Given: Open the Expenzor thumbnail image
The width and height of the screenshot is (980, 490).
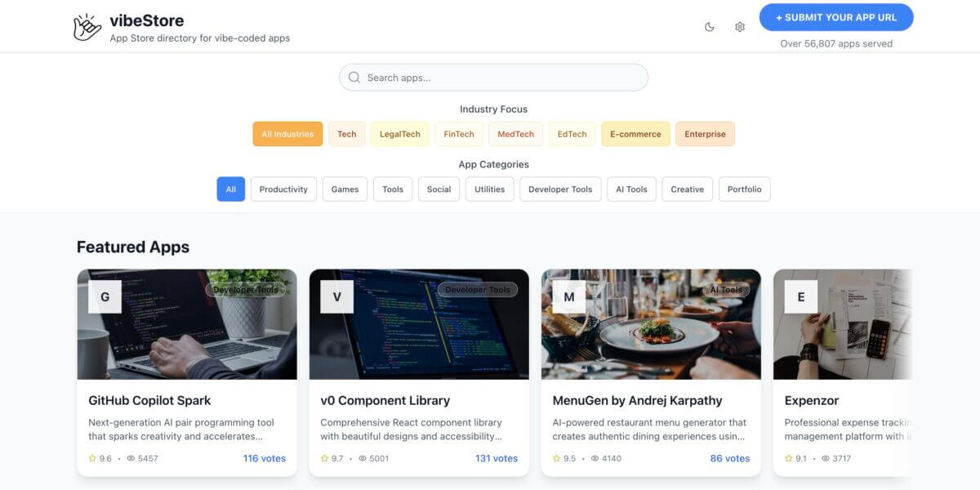Looking at the screenshot, I should click(842, 324).
